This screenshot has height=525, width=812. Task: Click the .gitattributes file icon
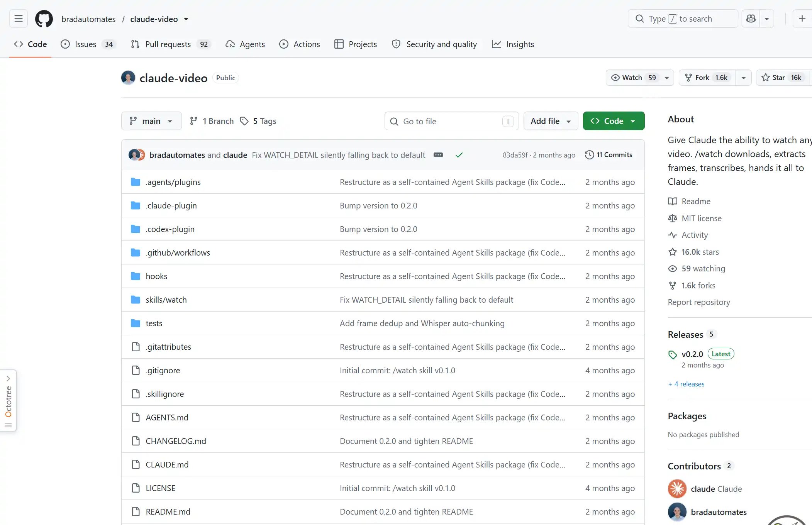point(136,347)
